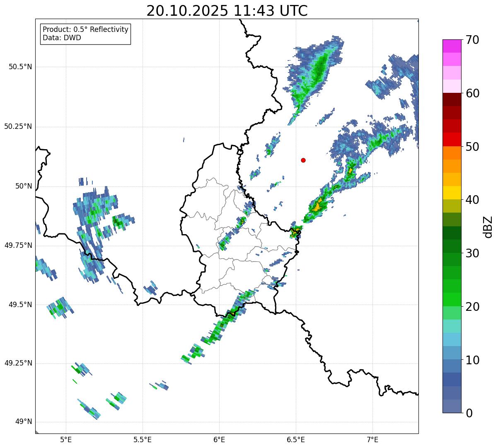Click the '5°E' longitude label

click(66, 439)
